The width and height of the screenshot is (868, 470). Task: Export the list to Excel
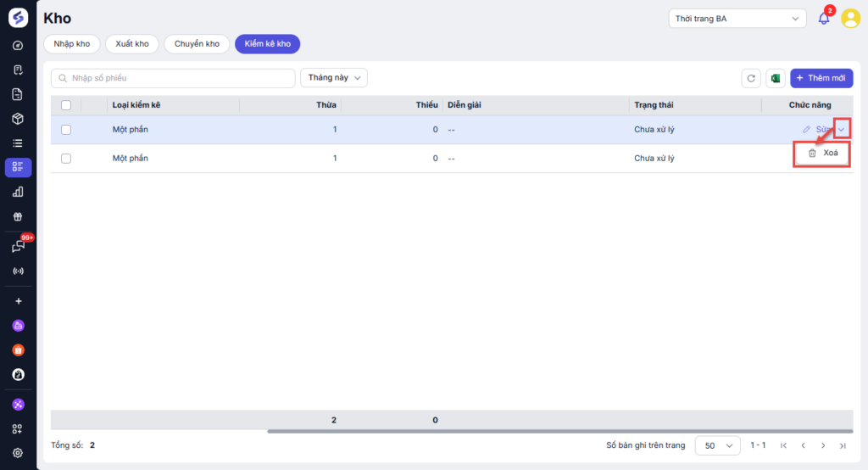[x=776, y=78]
